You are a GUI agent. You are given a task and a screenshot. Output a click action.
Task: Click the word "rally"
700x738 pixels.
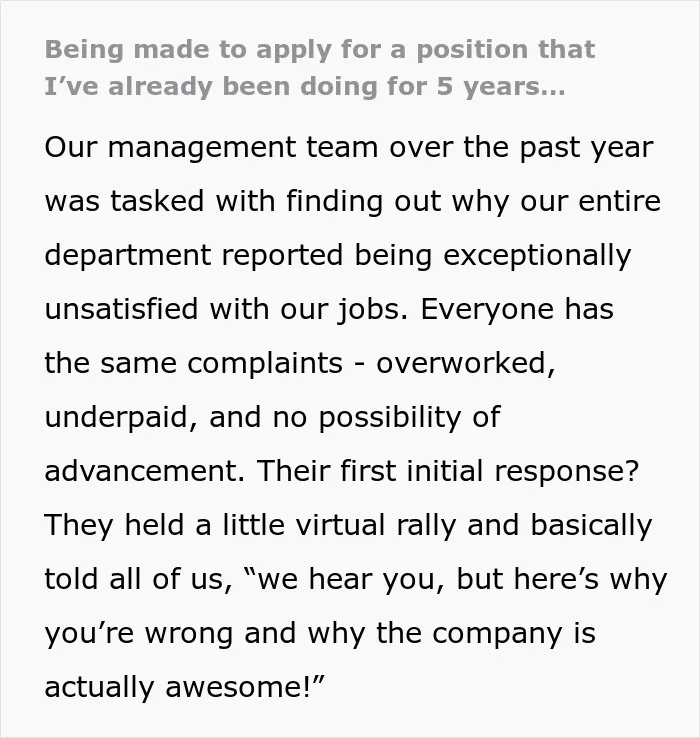(426, 526)
